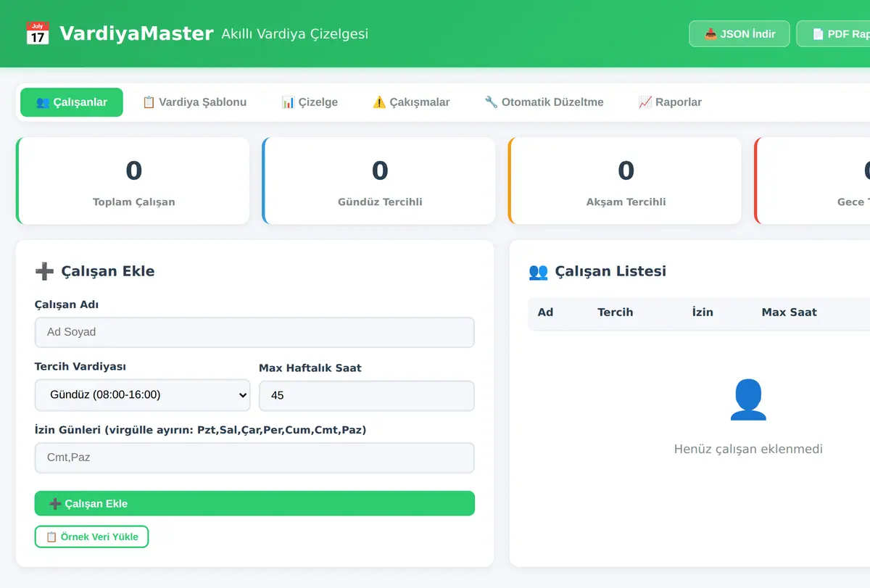The width and height of the screenshot is (870, 588).
Task: Click the VardiyaMaster title text
Action: (x=136, y=33)
